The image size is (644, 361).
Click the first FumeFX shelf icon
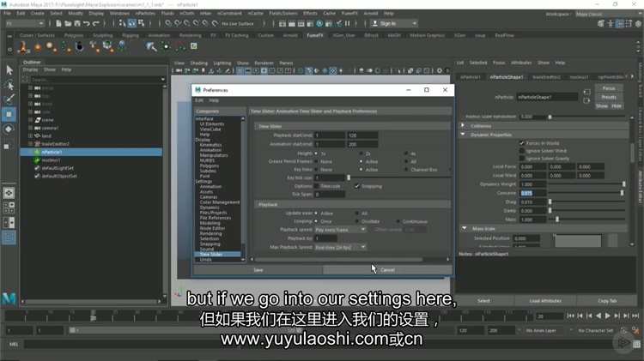point(23,47)
